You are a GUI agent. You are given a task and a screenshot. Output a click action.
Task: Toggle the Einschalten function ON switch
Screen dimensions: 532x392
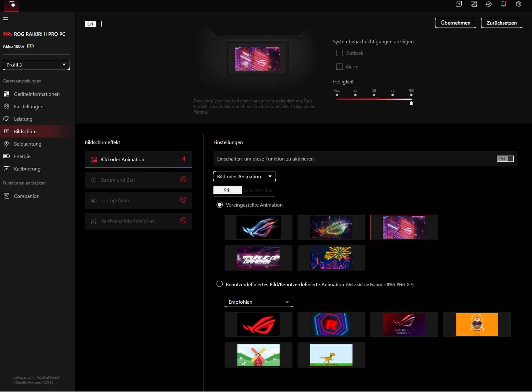click(505, 159)
